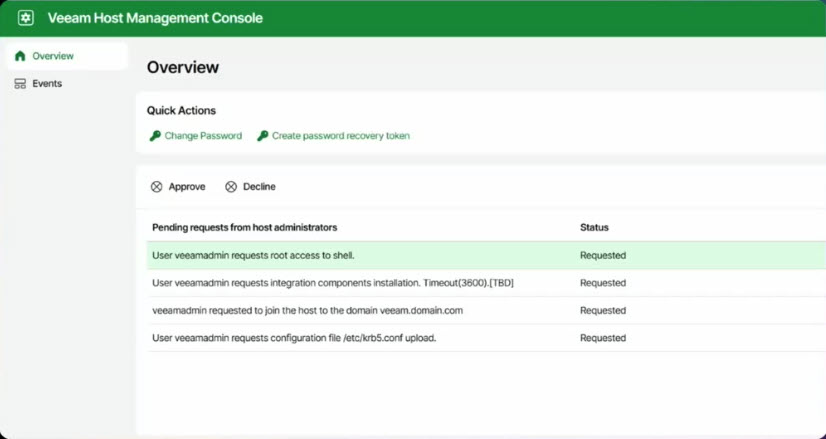Click the Overview home icon
The image size is (826, 439).
[x=20, y=56]
